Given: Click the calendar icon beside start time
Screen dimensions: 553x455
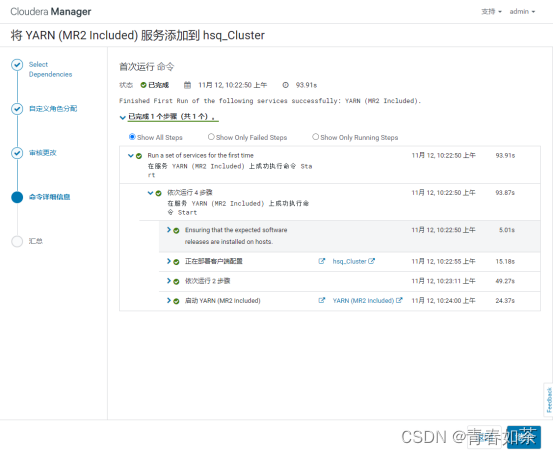Looking at the screenshot, I should 187,85.
